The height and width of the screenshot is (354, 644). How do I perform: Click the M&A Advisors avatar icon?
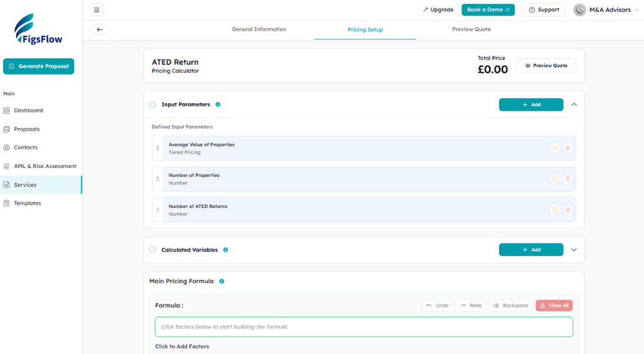[x=580, y=10]
